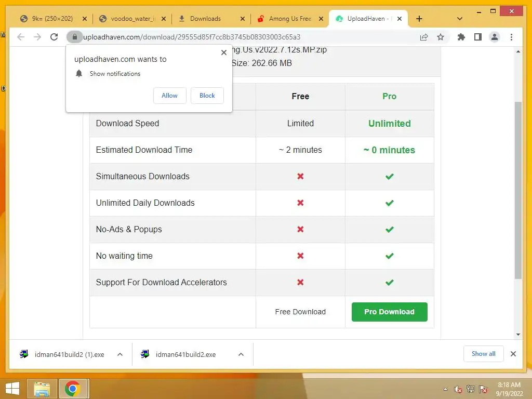This screenshot has width=532, height=399.
Task: Close the 9k= (250×202) tab
Action: coord(85,19)
